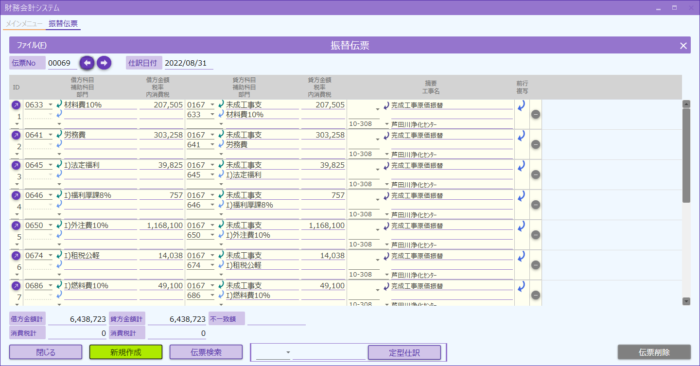Viewport: 700px width, 366px height.
Task: Open row 2 detail arrow icon
Action: (16, 135)
